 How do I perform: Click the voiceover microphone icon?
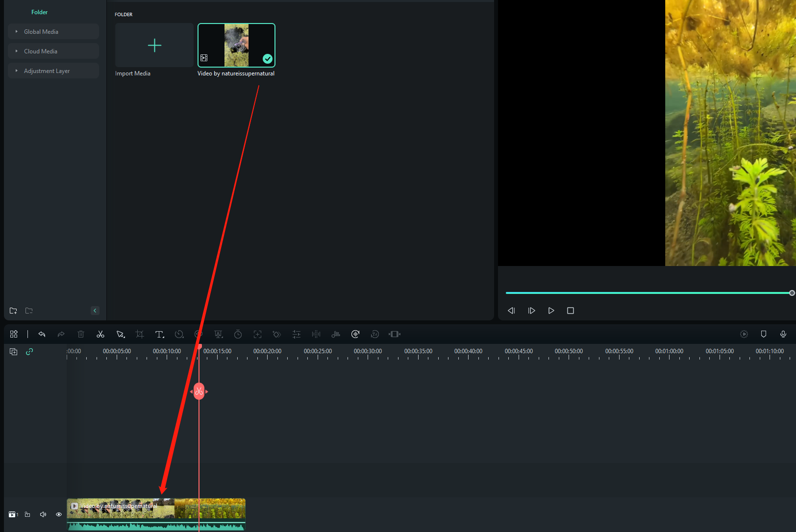(x=783, y=334)
